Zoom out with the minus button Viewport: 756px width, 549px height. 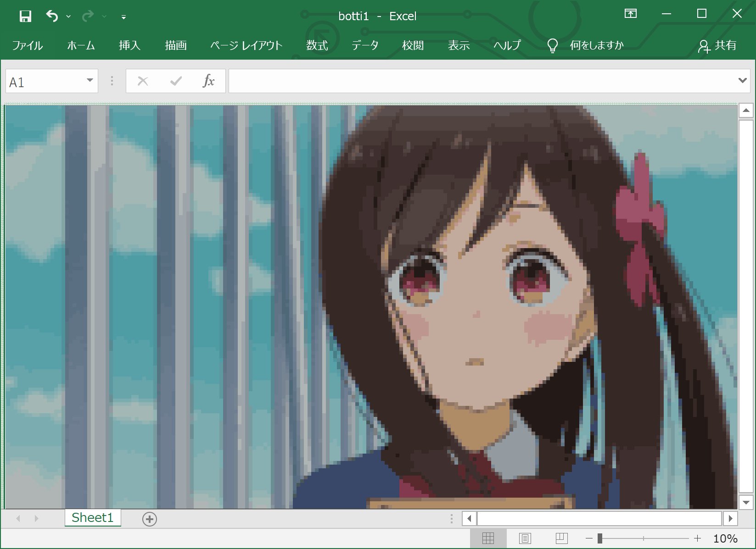589,538
